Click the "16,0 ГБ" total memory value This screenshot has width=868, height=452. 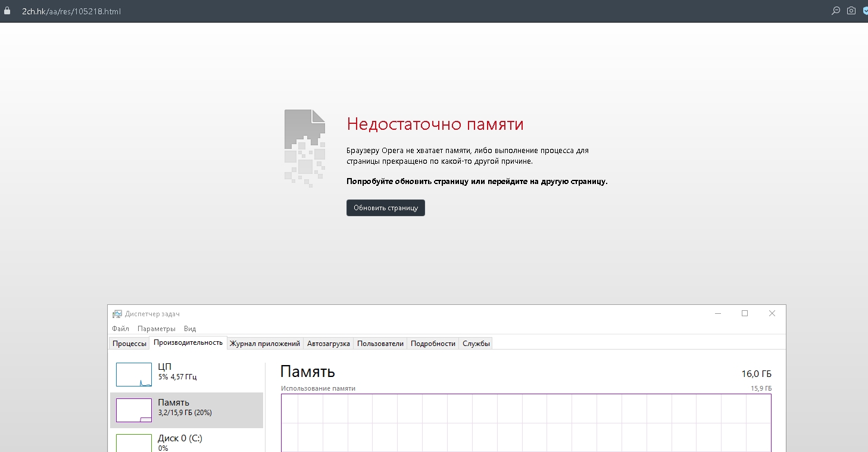coord(756,374)
